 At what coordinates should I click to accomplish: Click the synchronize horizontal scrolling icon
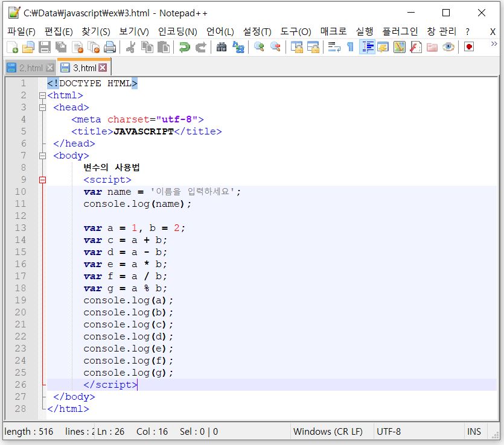[x=313, y=47]
